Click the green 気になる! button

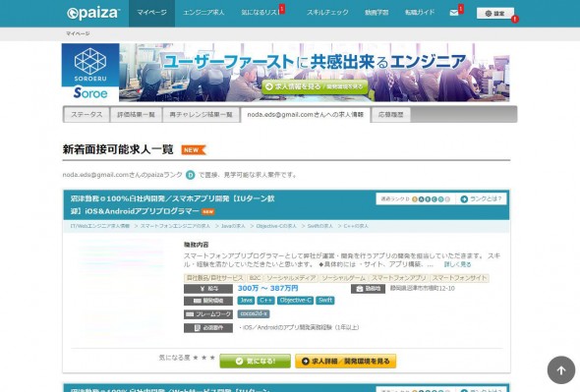[256, 361]
